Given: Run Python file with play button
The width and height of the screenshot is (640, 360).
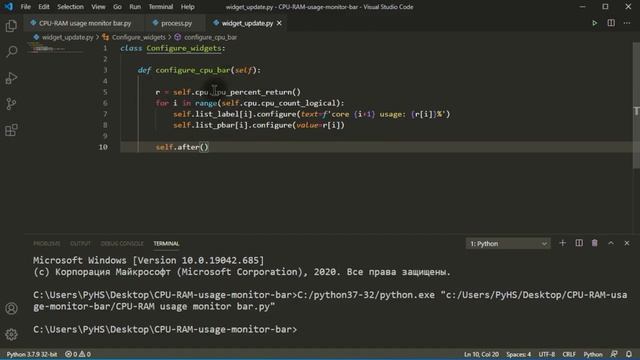Looking at the screenshot, I should pos(594,23).
